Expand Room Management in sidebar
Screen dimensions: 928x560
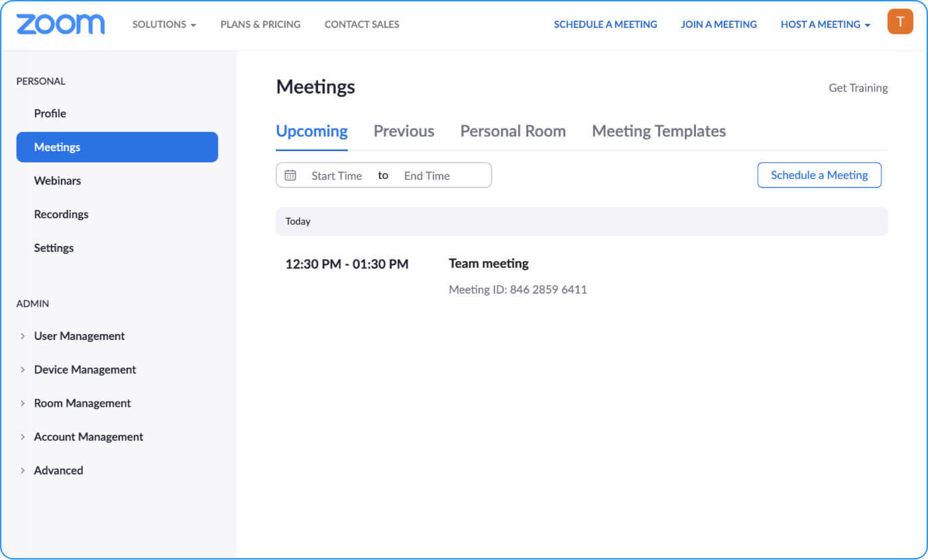tap(82, 404)
